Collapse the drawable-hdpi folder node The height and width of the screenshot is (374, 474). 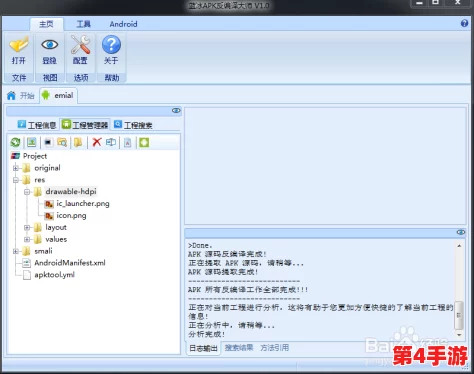(27, 192)
